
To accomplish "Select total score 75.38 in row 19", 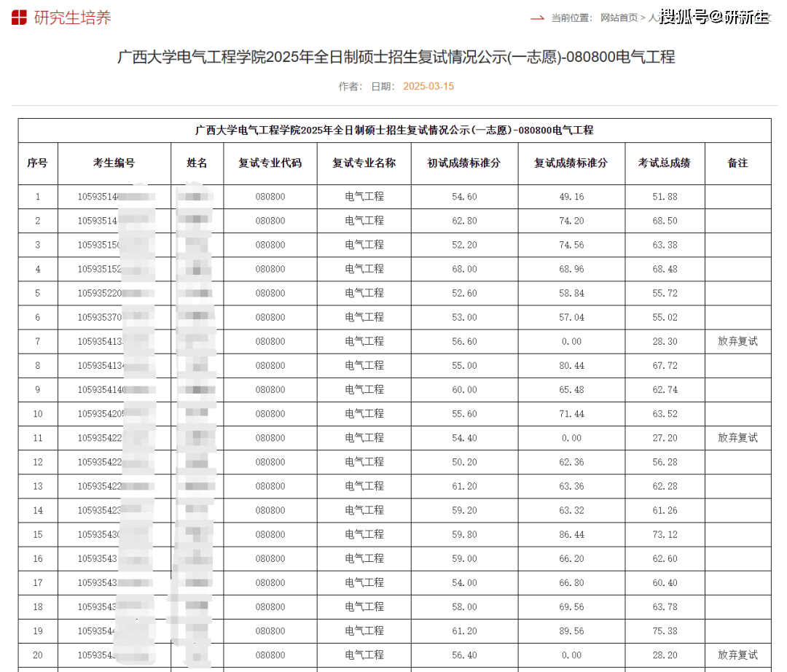I will (665, 631).
